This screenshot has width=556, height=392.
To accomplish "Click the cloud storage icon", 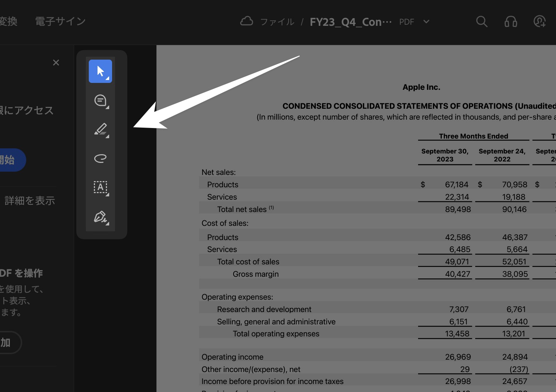I will click(x=247, y=21).
